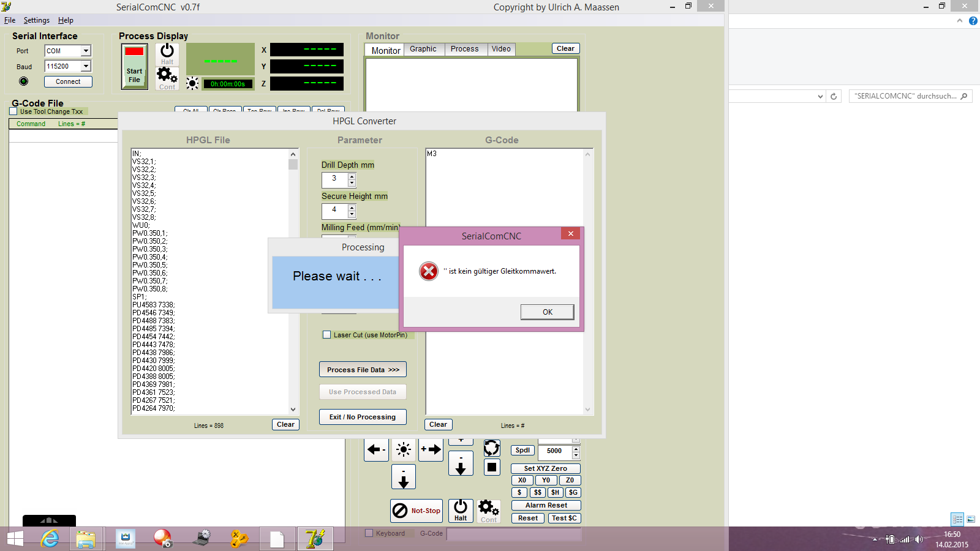Click the Spdl button

point(522,450)
